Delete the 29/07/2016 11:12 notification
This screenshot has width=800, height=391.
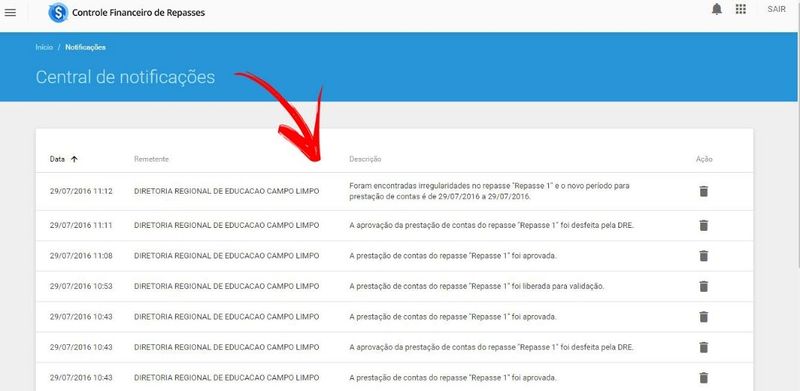click(704, 191)
